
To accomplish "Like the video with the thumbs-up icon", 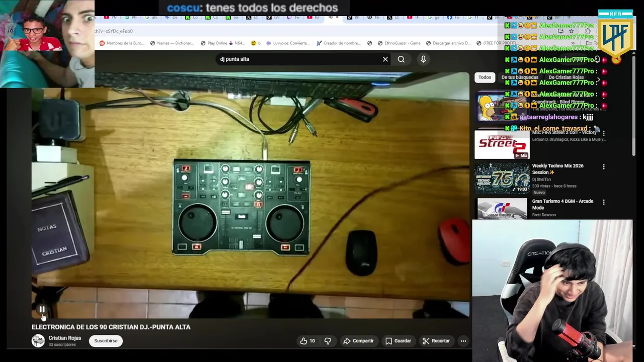I will click(303, 341).
